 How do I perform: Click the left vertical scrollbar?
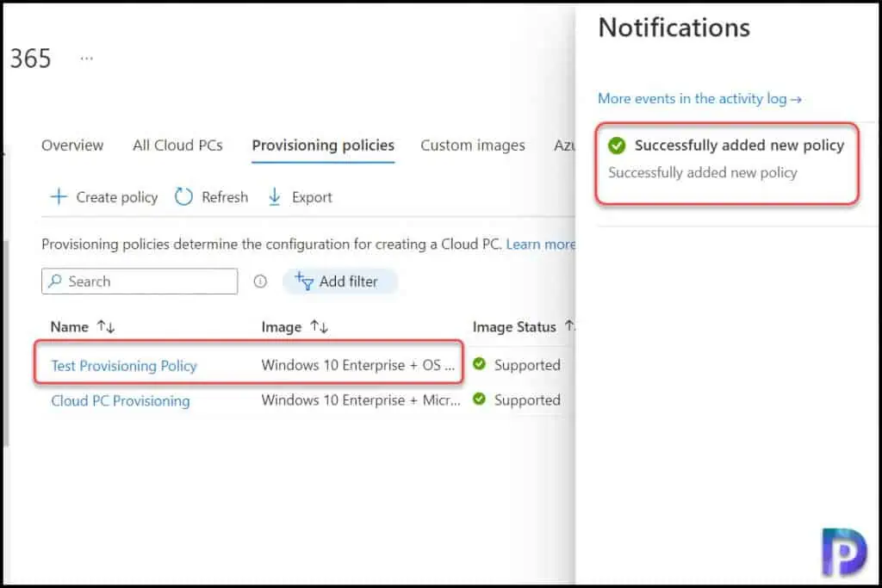6,343
